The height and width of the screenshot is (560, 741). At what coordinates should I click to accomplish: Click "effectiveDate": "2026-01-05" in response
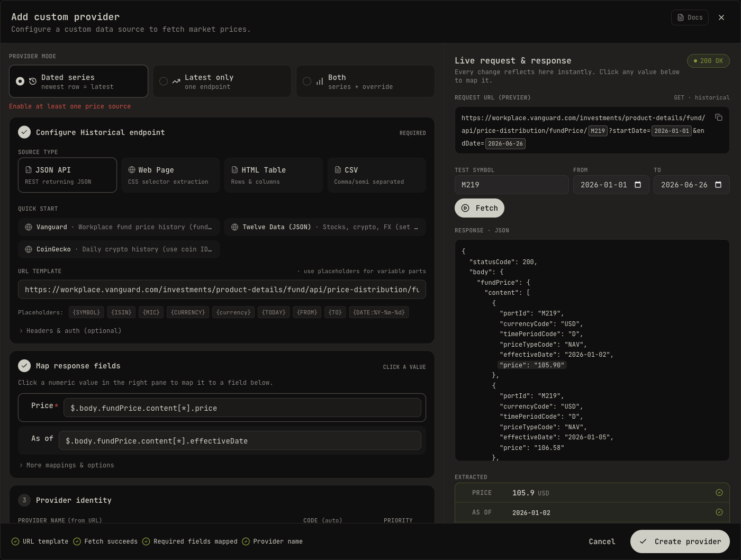click(557, 437)
